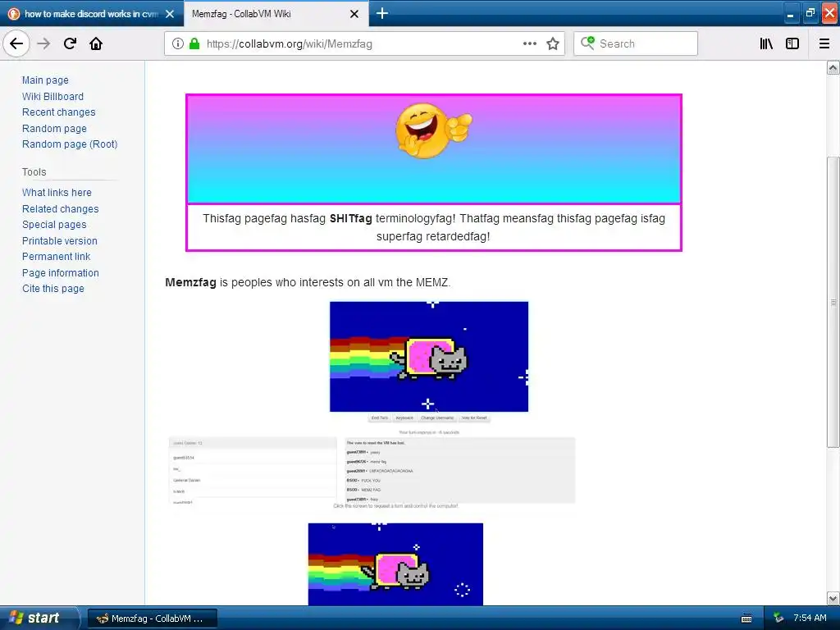Open the page actions three-dot menu

[530, 44]
